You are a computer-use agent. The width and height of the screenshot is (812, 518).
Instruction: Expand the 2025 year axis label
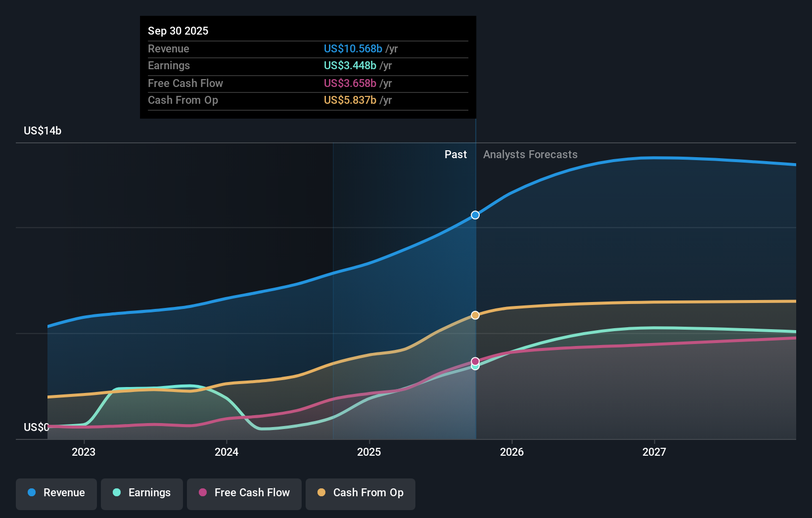(369, 451)
